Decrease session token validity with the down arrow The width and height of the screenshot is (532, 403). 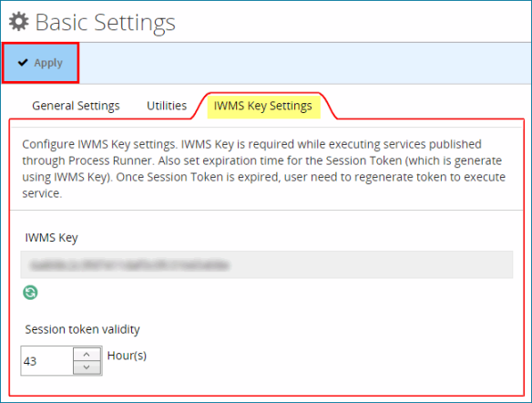click(87, 367)
